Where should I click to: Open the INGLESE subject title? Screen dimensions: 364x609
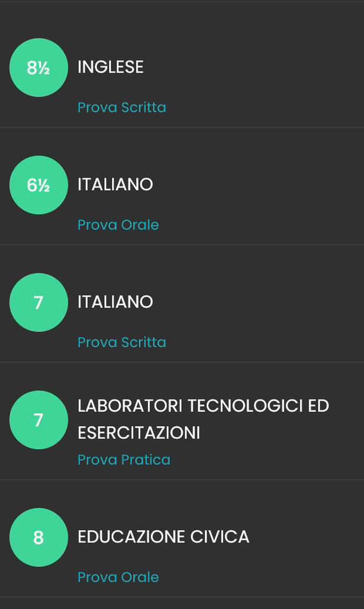coord(110,67)
